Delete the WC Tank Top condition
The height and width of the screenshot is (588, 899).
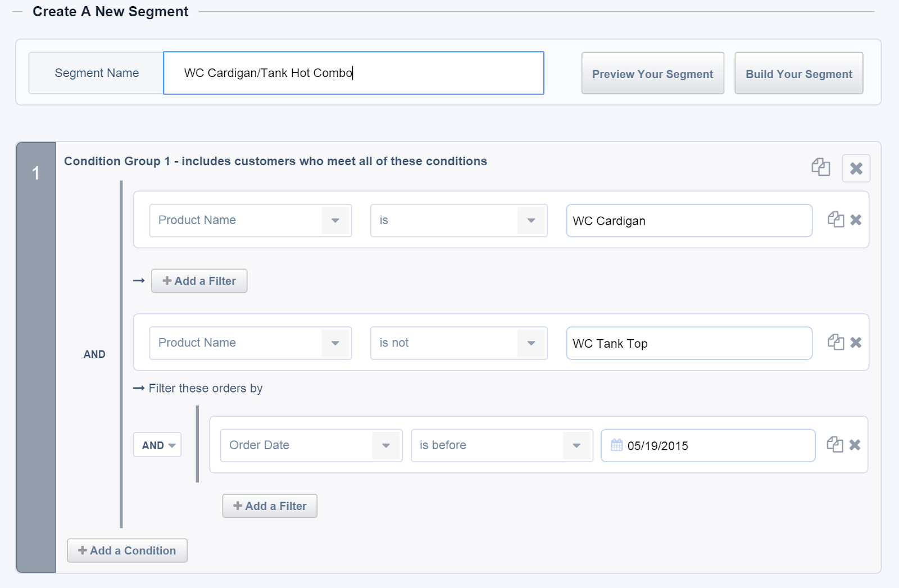tap(856, 342)
